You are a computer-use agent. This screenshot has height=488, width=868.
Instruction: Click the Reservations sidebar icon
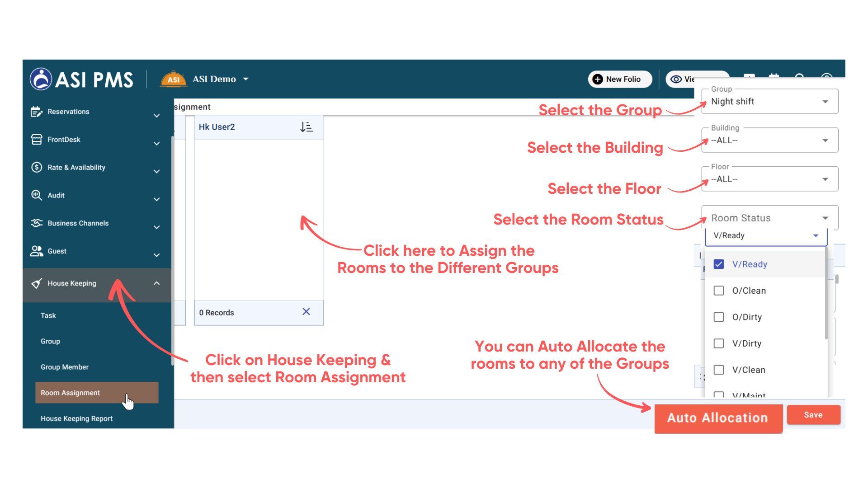(x=36, y=112)
